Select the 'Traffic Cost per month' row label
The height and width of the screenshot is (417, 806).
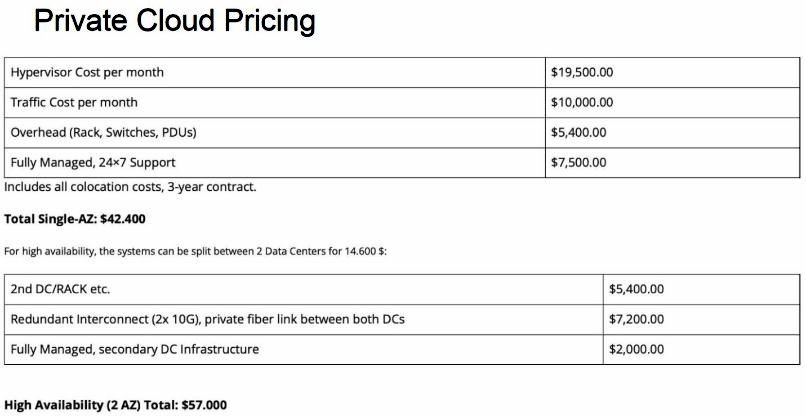(74, 102)
